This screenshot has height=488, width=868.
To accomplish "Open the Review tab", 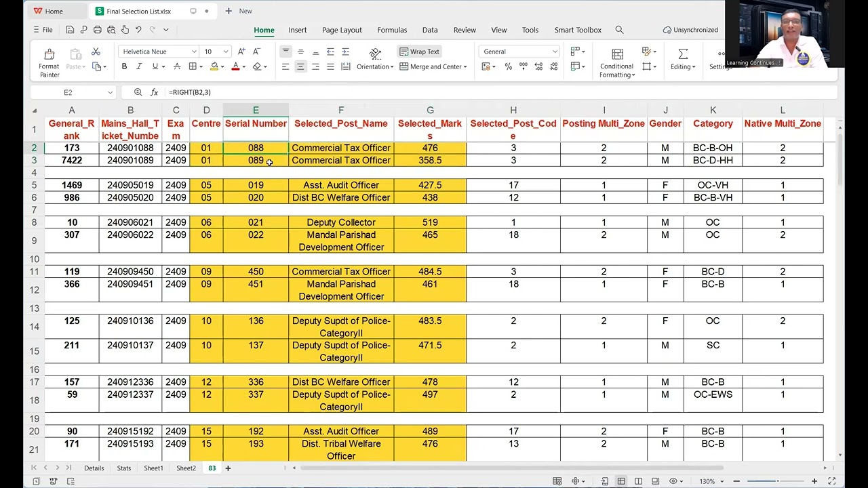I will pos(465,30).
